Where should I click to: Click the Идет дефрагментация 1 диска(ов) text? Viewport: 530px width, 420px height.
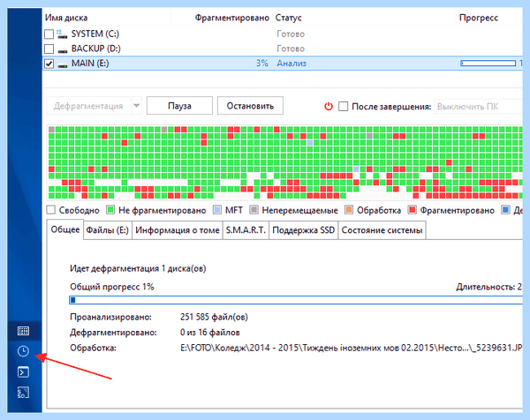point(138,269)
